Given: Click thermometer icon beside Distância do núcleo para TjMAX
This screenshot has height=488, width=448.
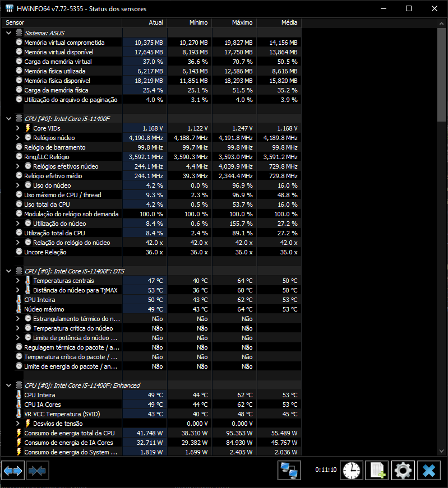Looking at the screenshot, I should click(27, 290).
